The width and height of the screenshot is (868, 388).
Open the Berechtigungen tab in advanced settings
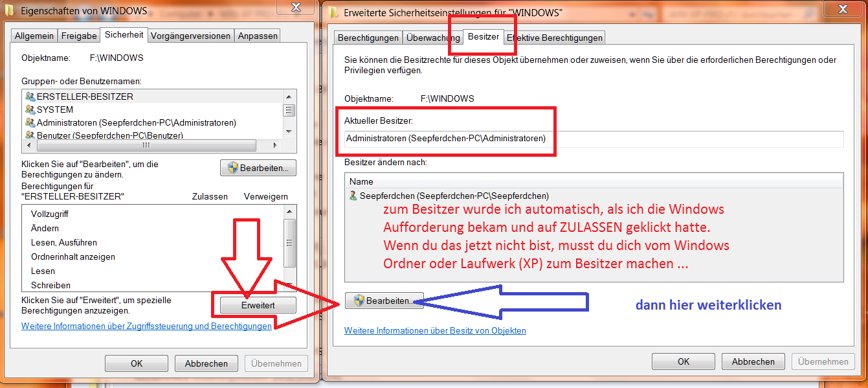368,38
